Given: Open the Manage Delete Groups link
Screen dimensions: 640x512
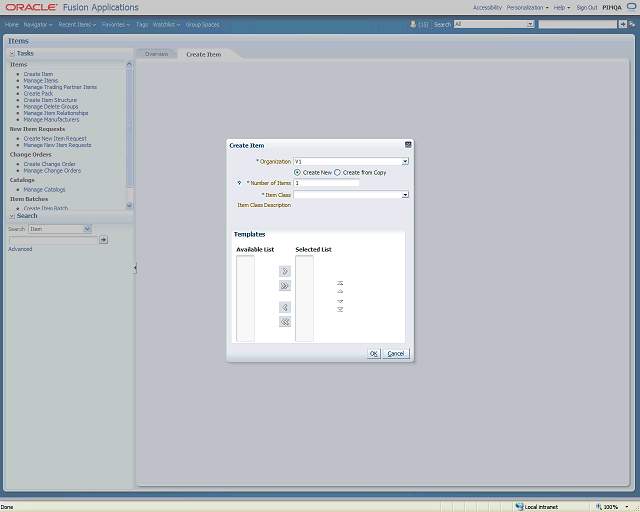Looking at the screenshot, I should (51, 107).
